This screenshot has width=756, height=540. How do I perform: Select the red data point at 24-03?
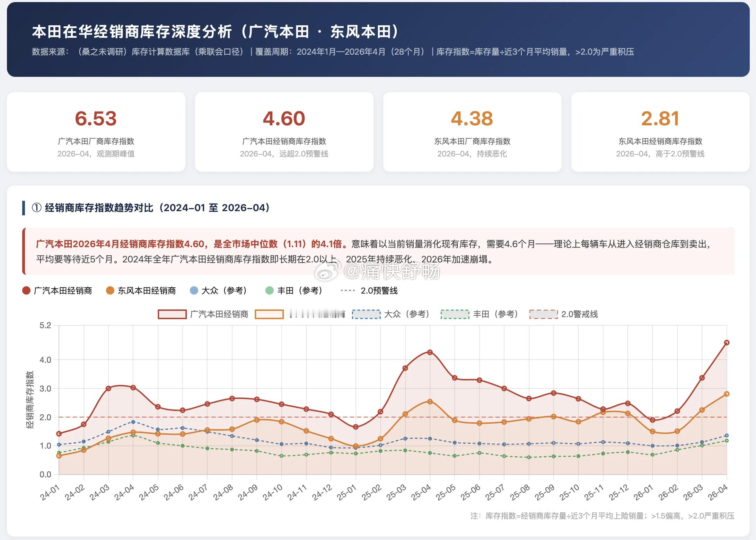click(108, 388)
